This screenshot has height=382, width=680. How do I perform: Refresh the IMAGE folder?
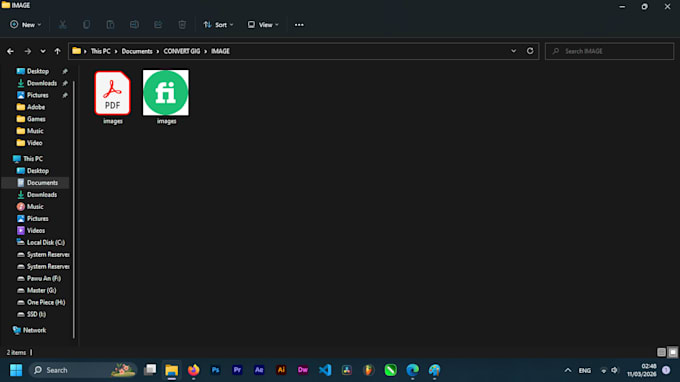[530, 51]
